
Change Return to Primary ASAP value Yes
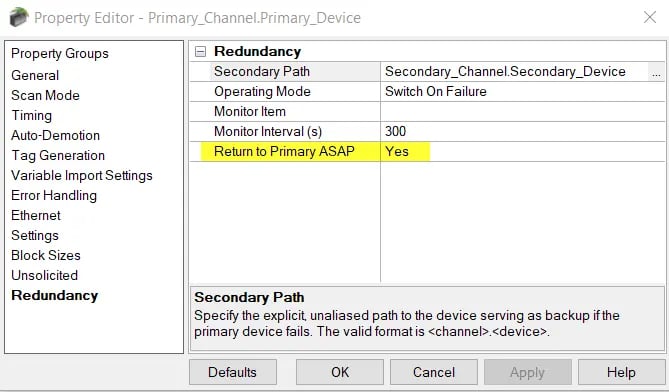point(523,152)
